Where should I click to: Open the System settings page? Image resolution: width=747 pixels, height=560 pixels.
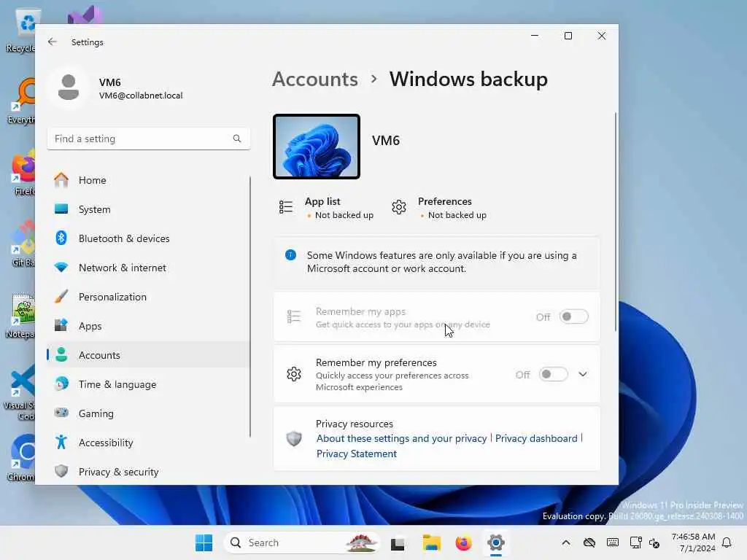tap(149, 209)
